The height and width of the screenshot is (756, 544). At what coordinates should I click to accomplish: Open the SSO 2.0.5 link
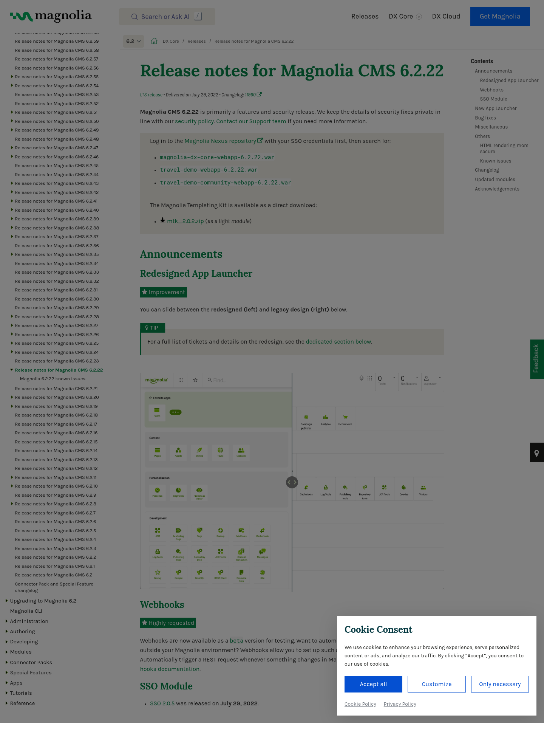pyautogui.click(x=162, y=703)
